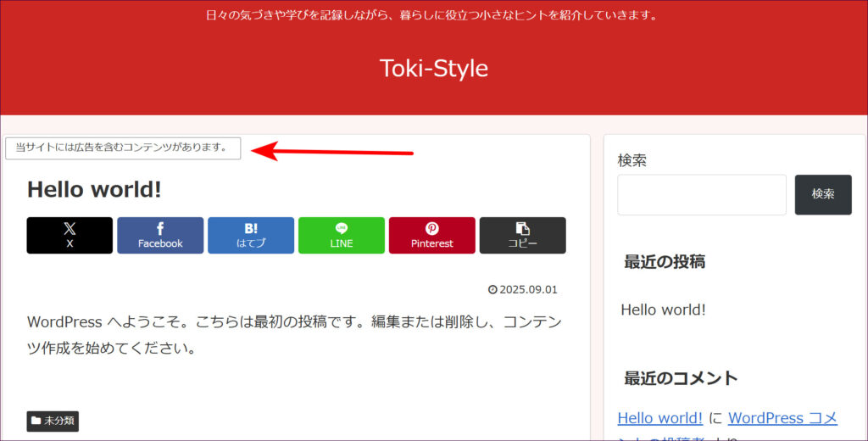Pin the post to Pinterest
The image size is (868, 441).
click(431, 235)
